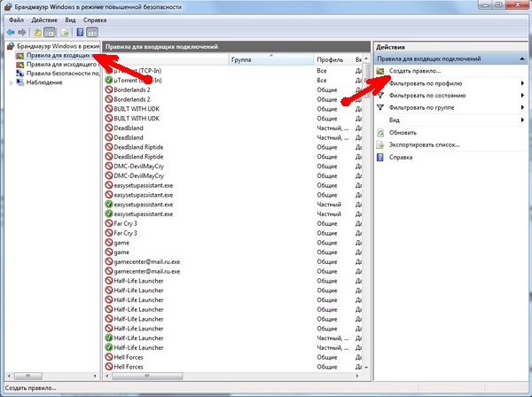The height and width of the screenshot is (397, 532).
Task: Open Справка in the Actions pane
Action: pyautogui.click(x=401, y=158)
